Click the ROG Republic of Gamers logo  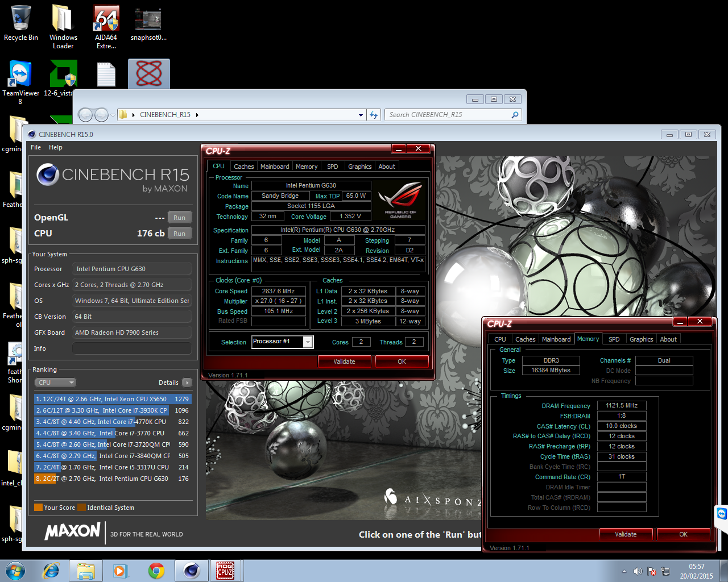coord(400,199)
